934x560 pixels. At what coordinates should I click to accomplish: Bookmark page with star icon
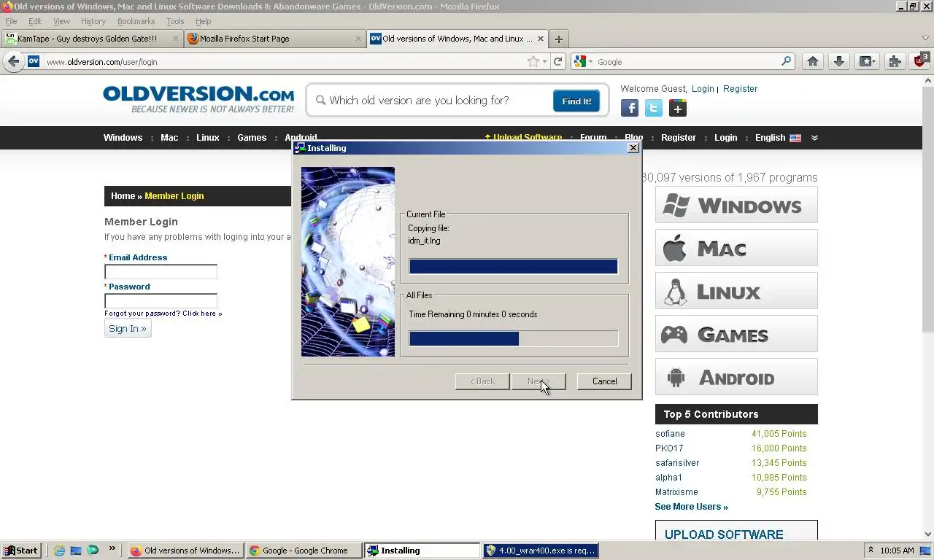coord(533,62)
